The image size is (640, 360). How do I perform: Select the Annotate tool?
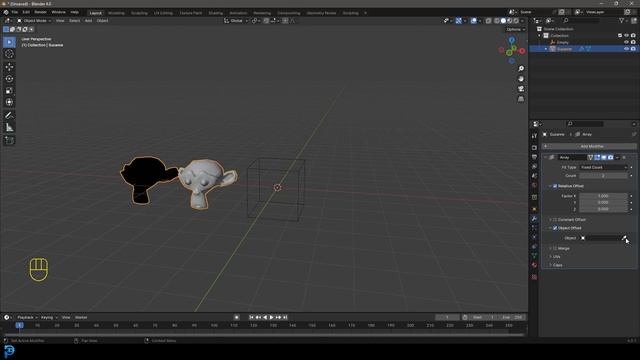(x=9, y=116)
